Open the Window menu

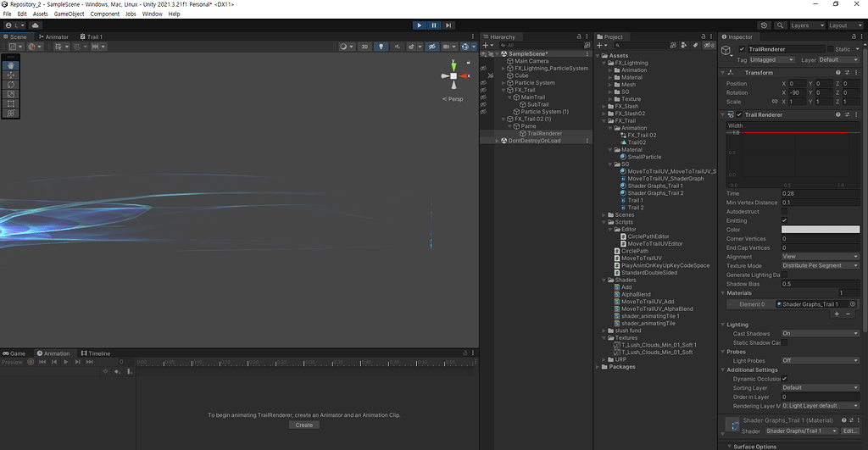[153, 14]
